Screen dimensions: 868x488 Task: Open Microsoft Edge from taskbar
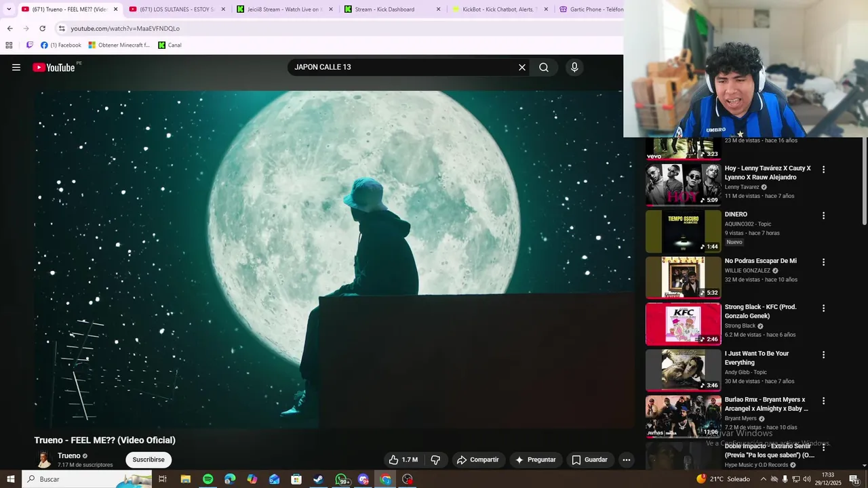click(x=230, y=479)
